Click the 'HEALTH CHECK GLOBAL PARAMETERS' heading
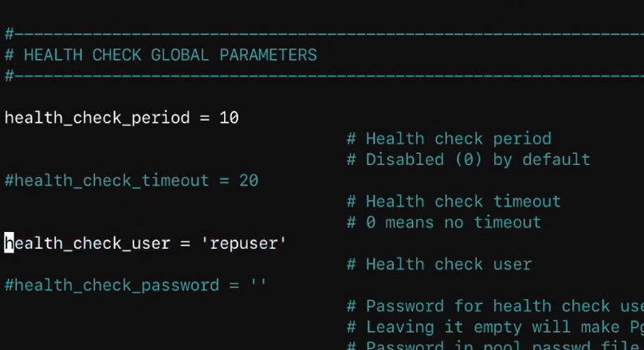Screen dimensions: 644x350 click(160, 55)
